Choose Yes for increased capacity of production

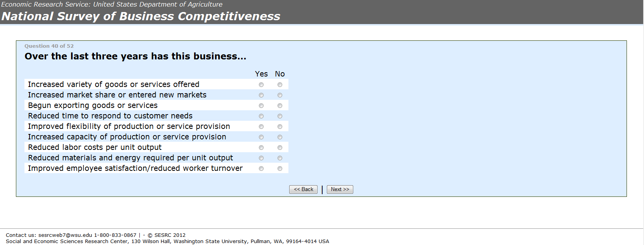(x=261, y=137)
